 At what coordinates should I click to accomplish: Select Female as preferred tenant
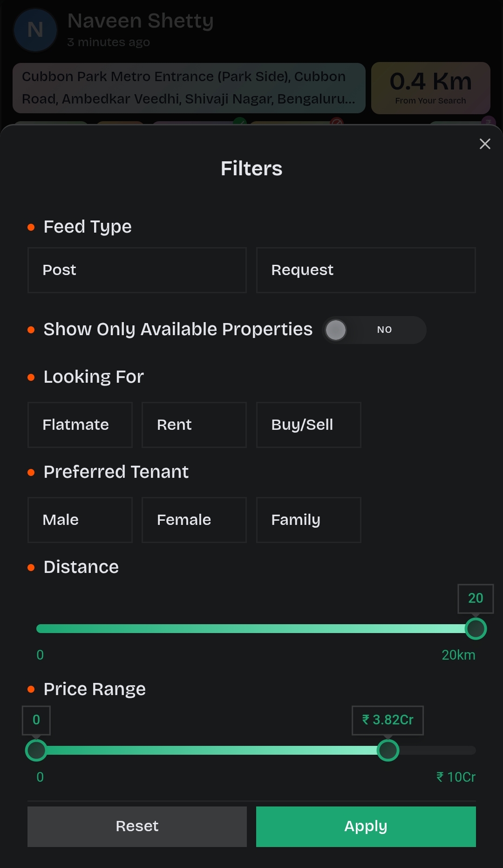[194, 520]
